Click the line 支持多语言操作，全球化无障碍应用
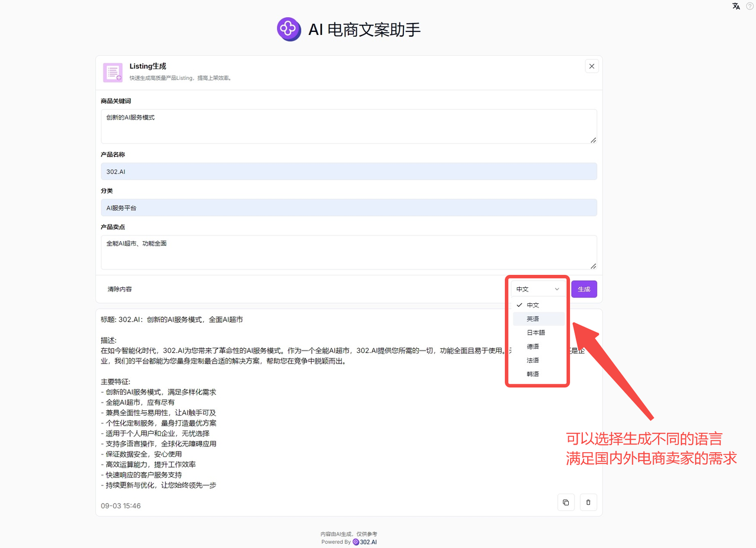 (x=159, y=444)
